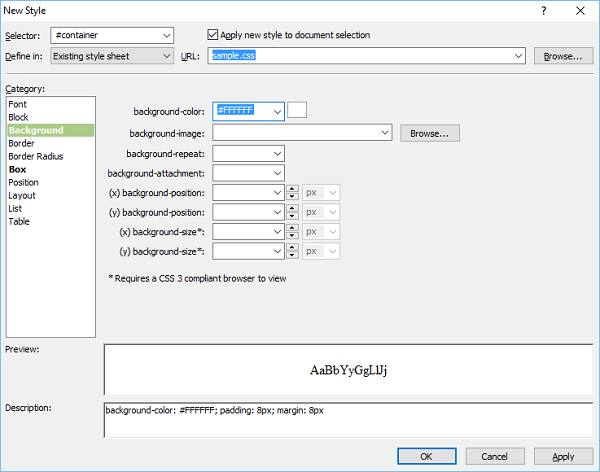Click up arrow of x background-size spinner

point(292,227)
